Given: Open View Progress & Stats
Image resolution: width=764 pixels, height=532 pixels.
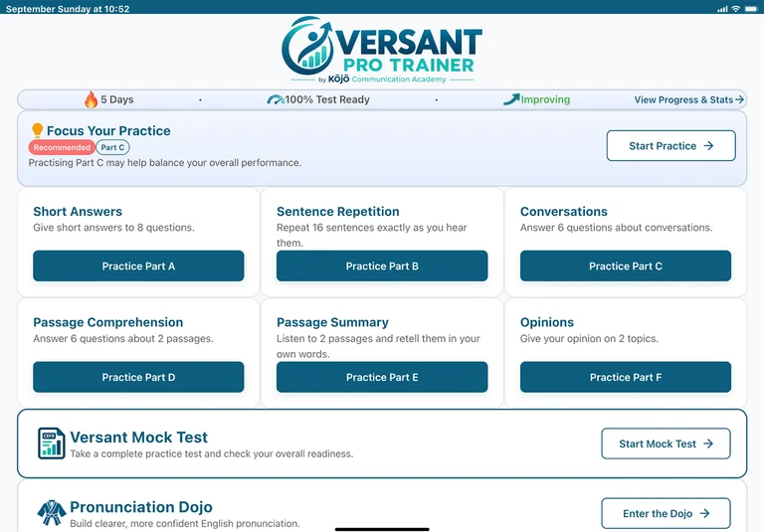Looking at the screenshot, I should click(689, 99).
